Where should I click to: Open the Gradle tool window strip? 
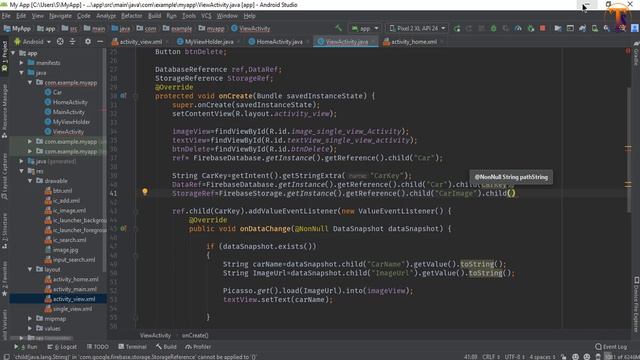pos(636,54)
